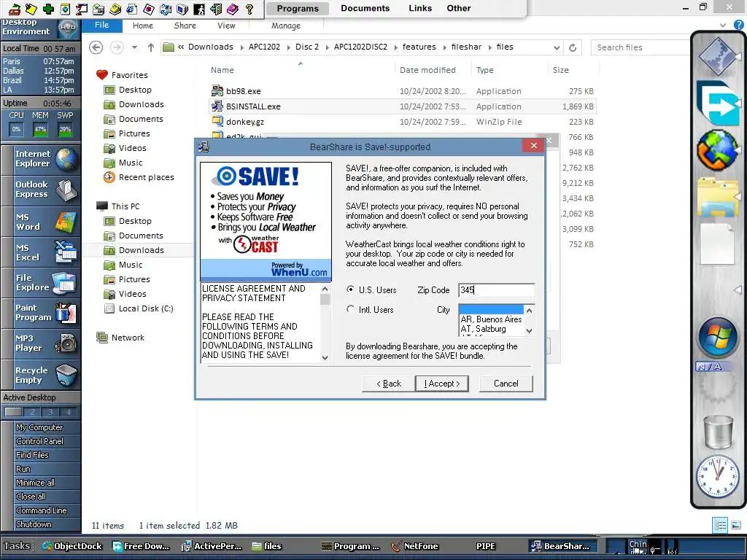Click Cancel in the BearShare dialog

click(506, 384)
